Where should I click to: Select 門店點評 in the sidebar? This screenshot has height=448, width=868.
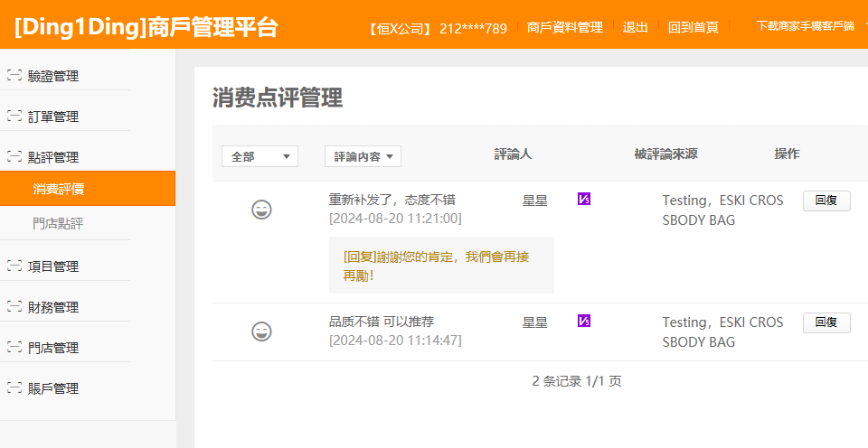click(x=59, y=222)
